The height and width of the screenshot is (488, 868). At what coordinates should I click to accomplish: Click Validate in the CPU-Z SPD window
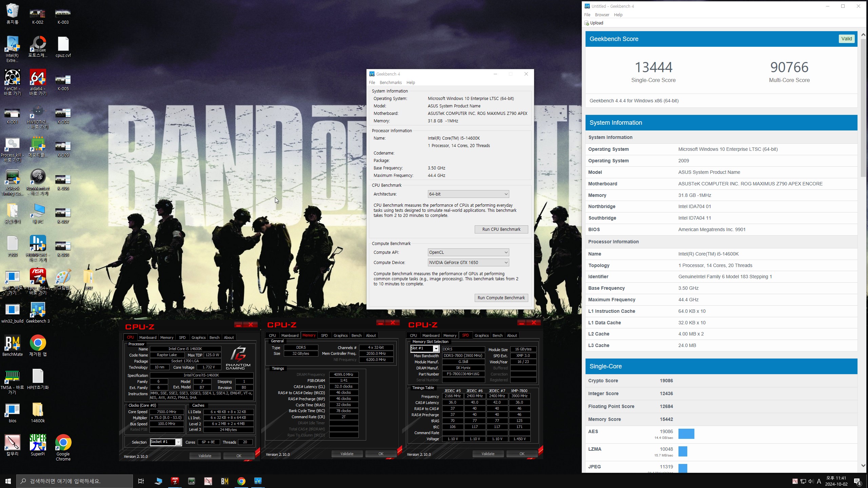point(488,454)
